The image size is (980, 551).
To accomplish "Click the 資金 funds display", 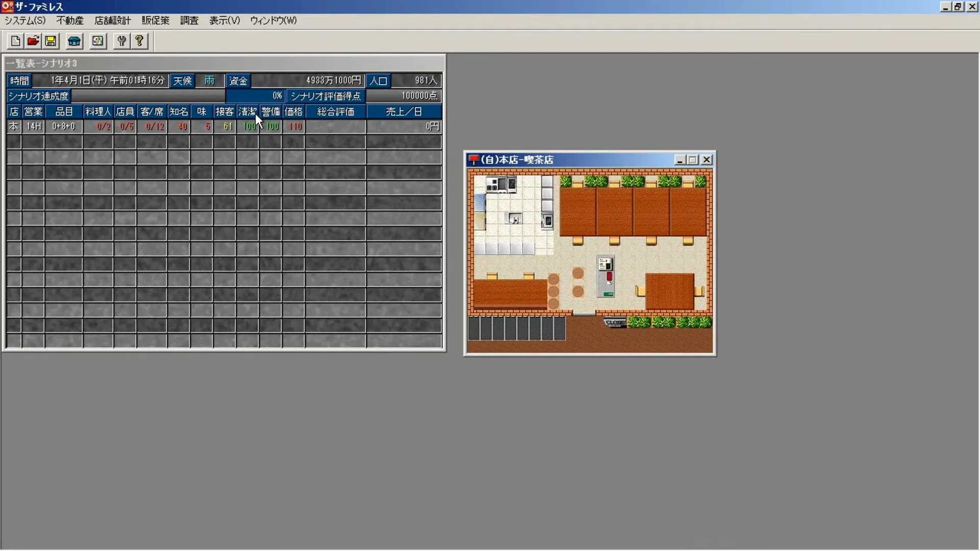I will pyautogui.click(x=237, y=80).
